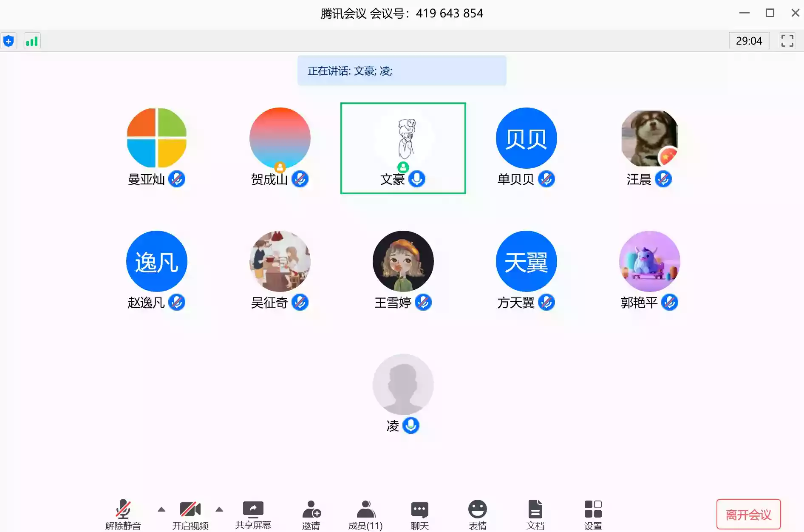Click orange host badge on 贺成山's avatar
This screenshot has height=532, width=804.
coord(280,167)
